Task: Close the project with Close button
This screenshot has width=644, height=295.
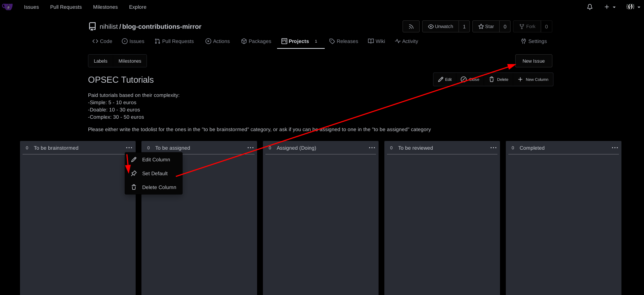Action: pos(470,79)
